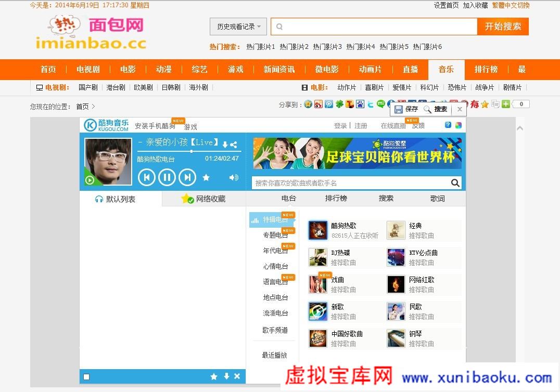Pause the currently playing song
Image resolution: width=560 pixels, height=392 pixels.
[x=167, y=177]
